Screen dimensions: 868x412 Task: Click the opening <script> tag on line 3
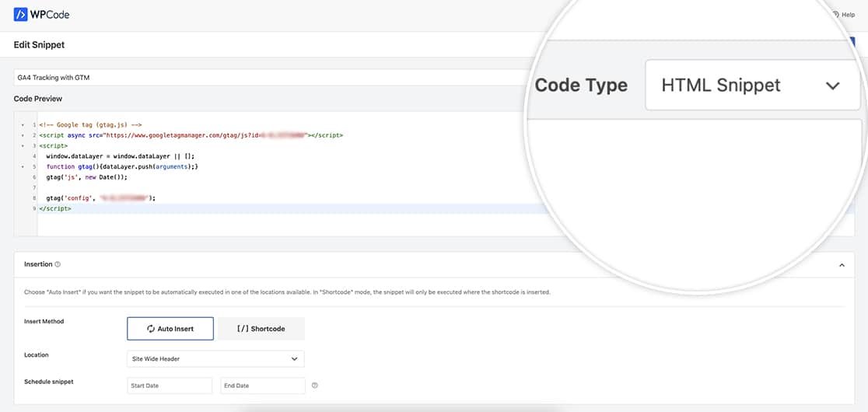(x=53, y=146)
